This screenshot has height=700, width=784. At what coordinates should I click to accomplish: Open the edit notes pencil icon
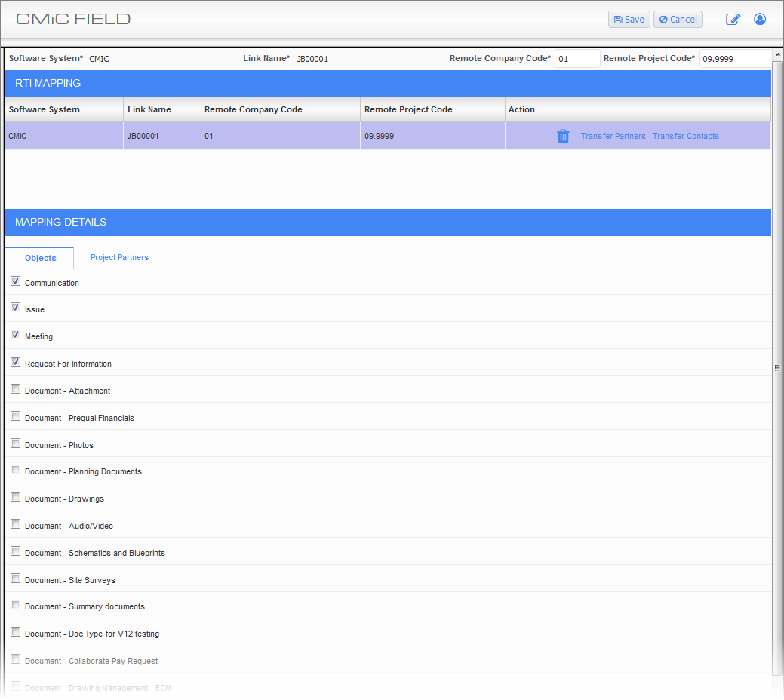(x=733, y=20)
